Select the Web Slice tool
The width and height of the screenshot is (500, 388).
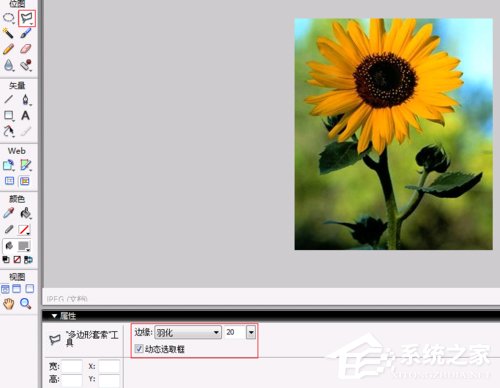26,165
